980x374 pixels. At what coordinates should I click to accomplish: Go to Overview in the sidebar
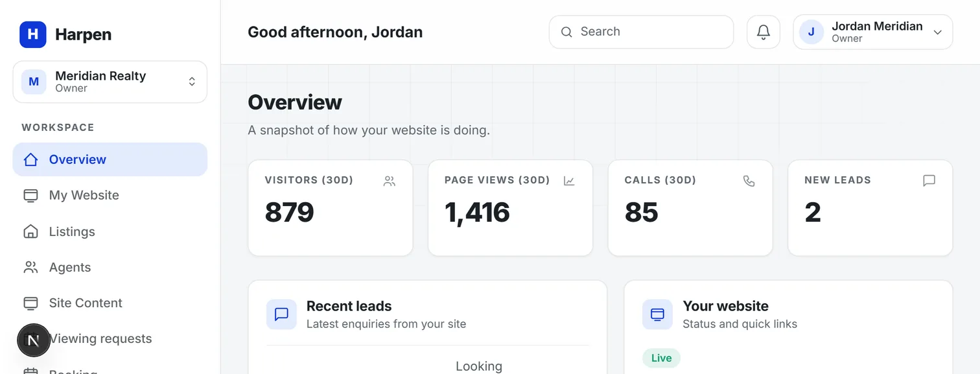click(x=110, y=159)
